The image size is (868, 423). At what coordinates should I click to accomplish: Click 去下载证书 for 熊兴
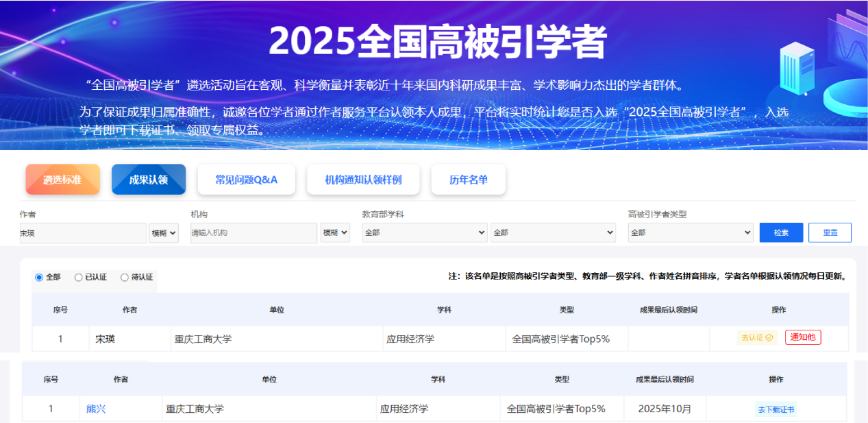tap(776, 409)
